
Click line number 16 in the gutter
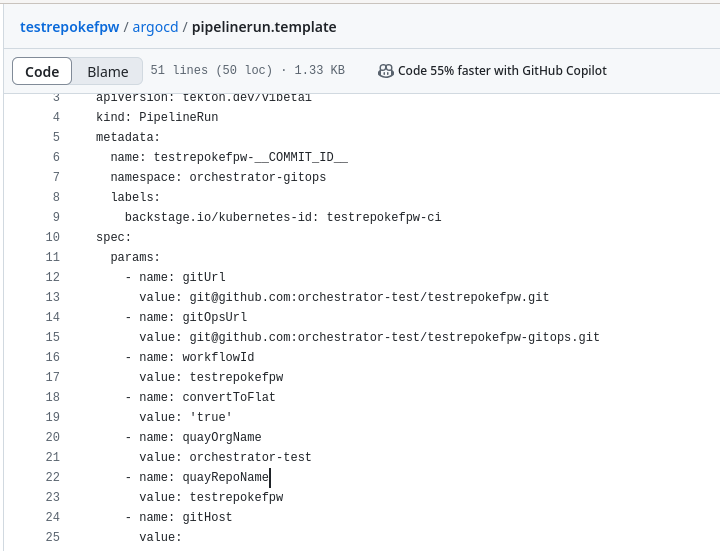(x=53, y=357)
